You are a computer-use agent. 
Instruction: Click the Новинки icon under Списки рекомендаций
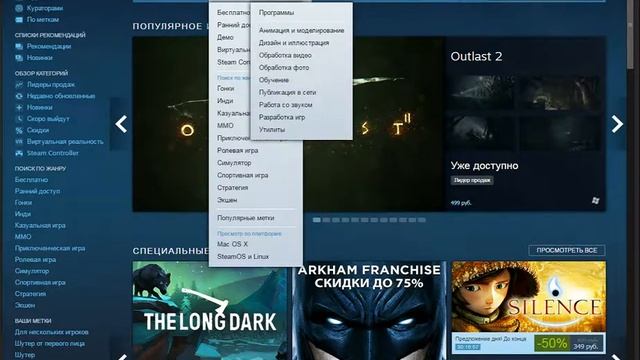point(19,58)
